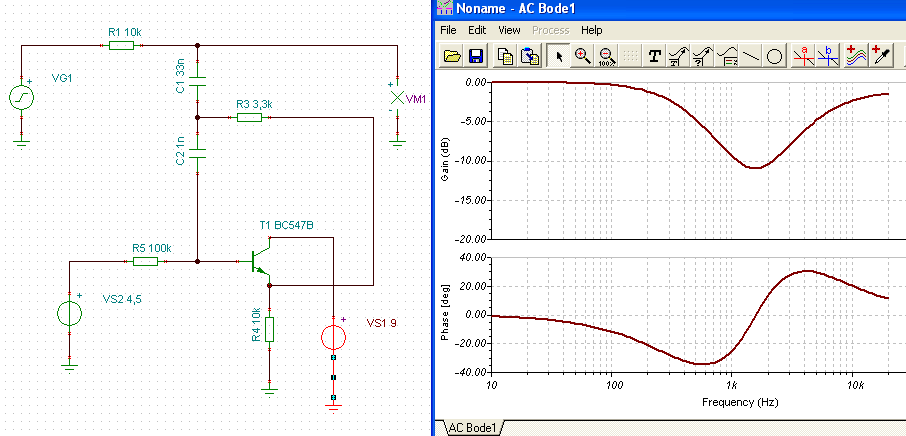This screenshot has width=906, height=436.
Task: Activate the zoom in magnifier
Action: [582, 55]
